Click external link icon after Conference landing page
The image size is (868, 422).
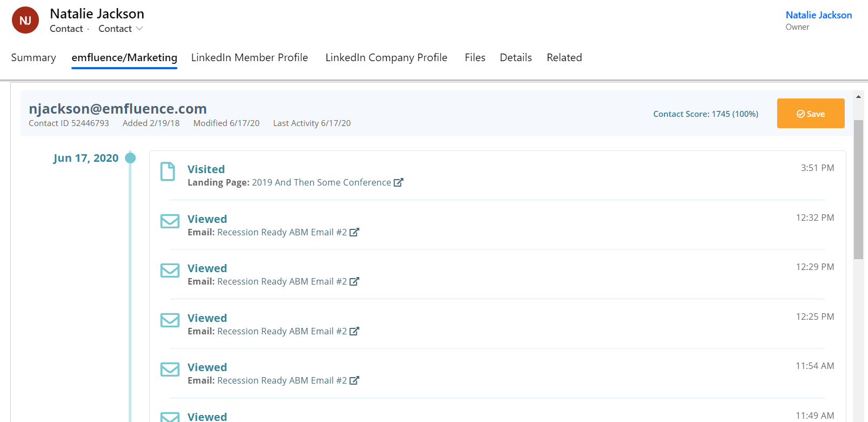pos(399,182)
